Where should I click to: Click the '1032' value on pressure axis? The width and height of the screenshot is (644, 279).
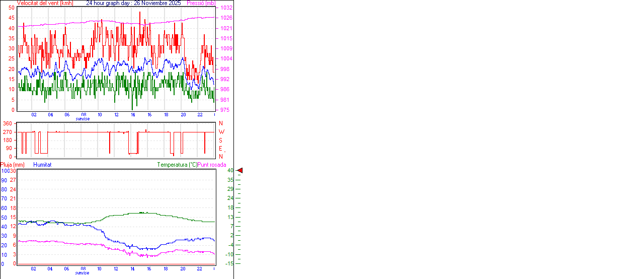(226, 8)
